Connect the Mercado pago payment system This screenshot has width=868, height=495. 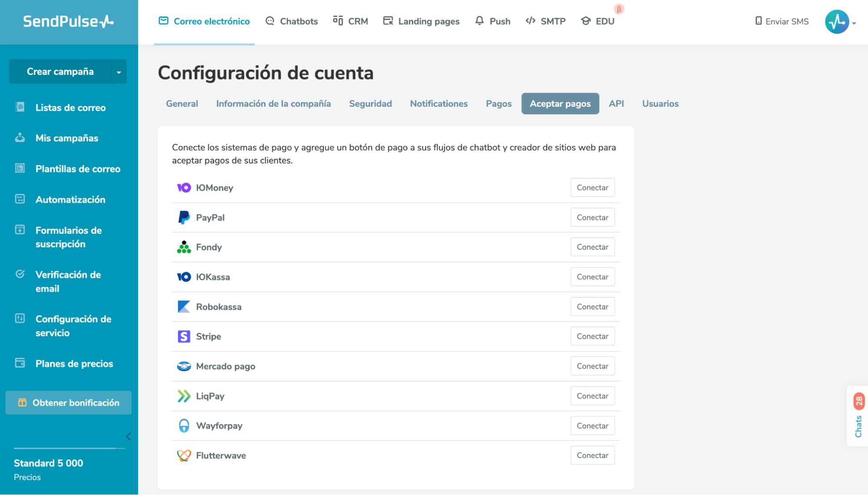592,366
